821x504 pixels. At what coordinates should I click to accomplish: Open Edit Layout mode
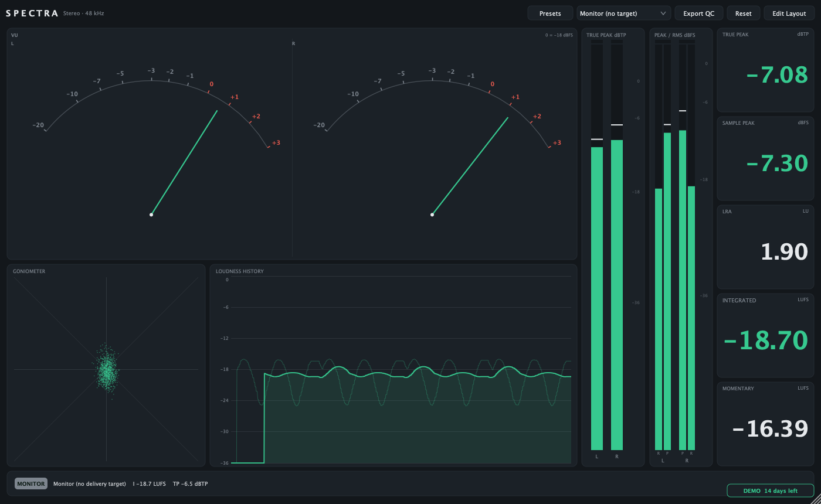coord(789,13)
